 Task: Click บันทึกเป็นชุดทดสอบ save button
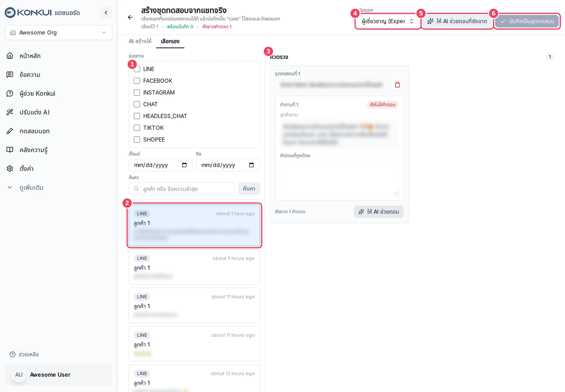pos(527,21)
